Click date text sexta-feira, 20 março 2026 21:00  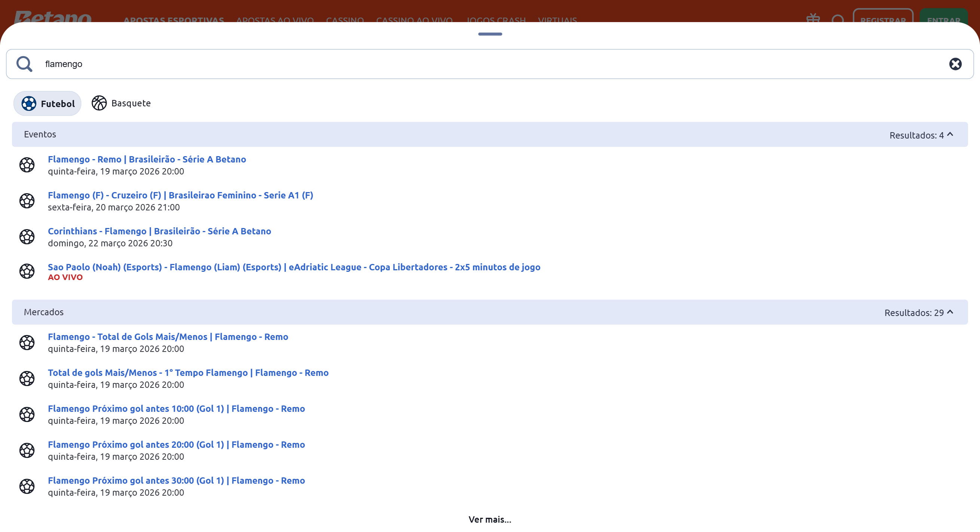click(114, 207)
